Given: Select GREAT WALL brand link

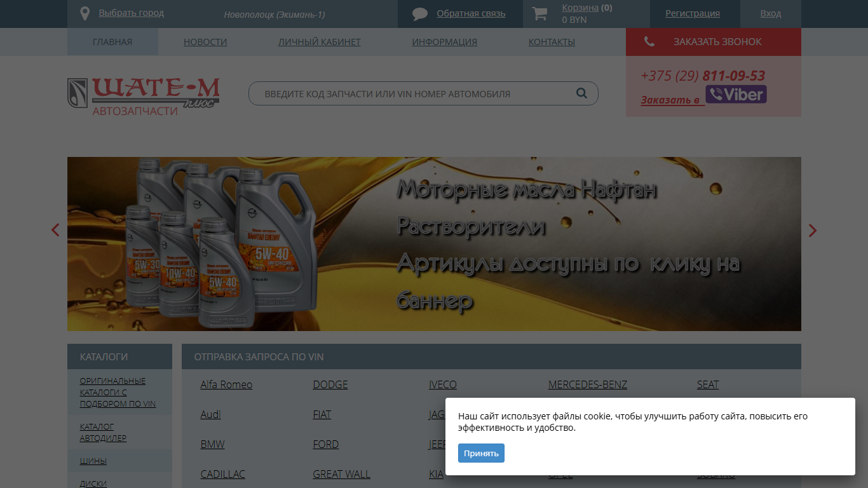Looking at the screenshot, I should [x=341, y=474].
